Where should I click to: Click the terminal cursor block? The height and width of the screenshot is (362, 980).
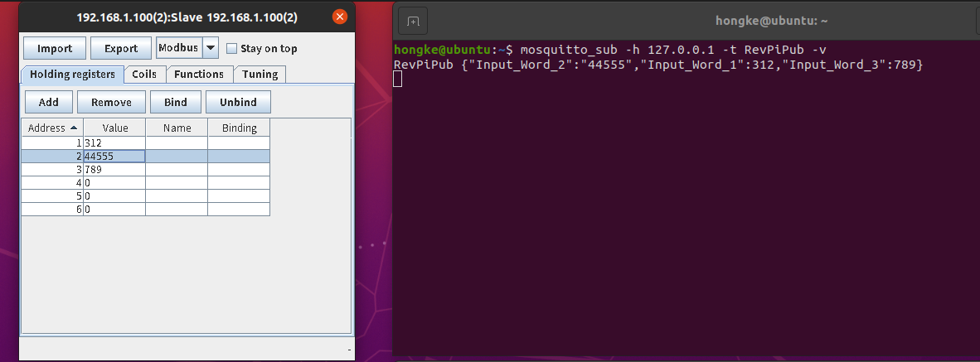pyautogui.click(x=397, y=79)
